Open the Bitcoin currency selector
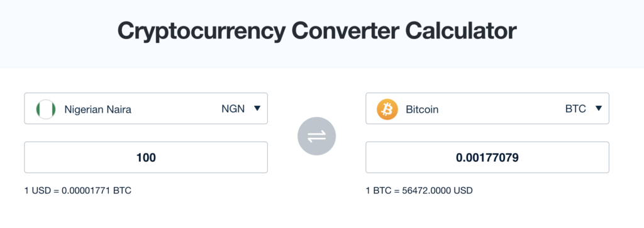The image size is (644, 228). (x=487, y=108)
